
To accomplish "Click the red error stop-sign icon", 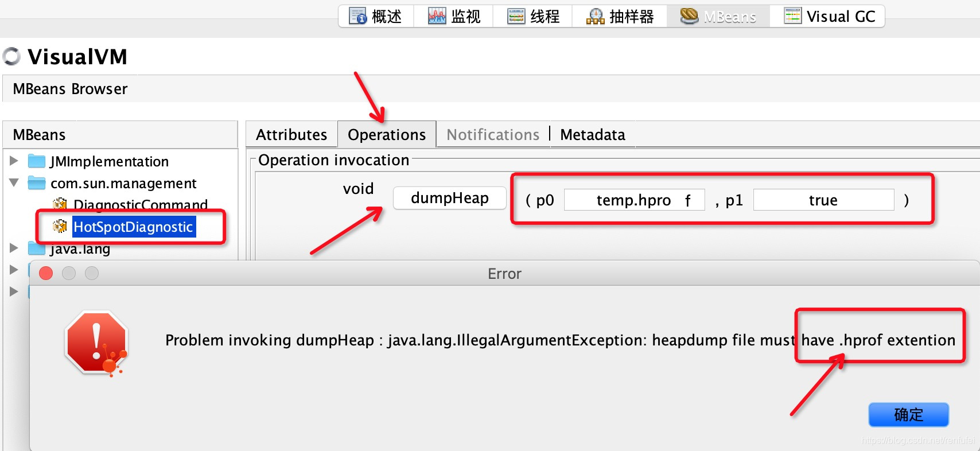I will pos(96,343).
